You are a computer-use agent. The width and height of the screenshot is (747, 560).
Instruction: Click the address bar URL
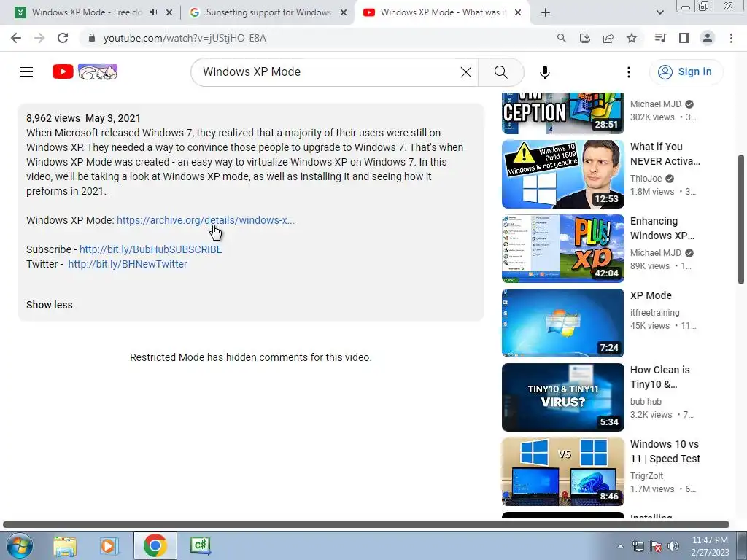pos(185,38)
